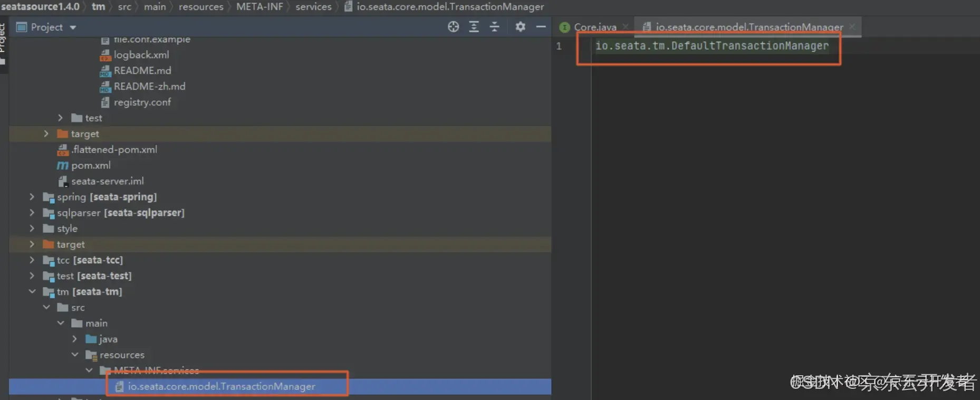Open Project panel settings gear
The height and width of the screenshot is (400, 980).
(x=520, y=26)
